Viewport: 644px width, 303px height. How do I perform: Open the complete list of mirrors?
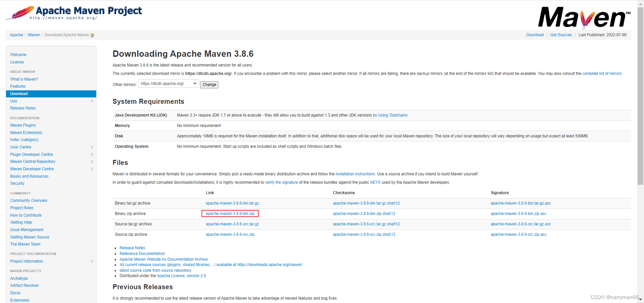point(602,73)
